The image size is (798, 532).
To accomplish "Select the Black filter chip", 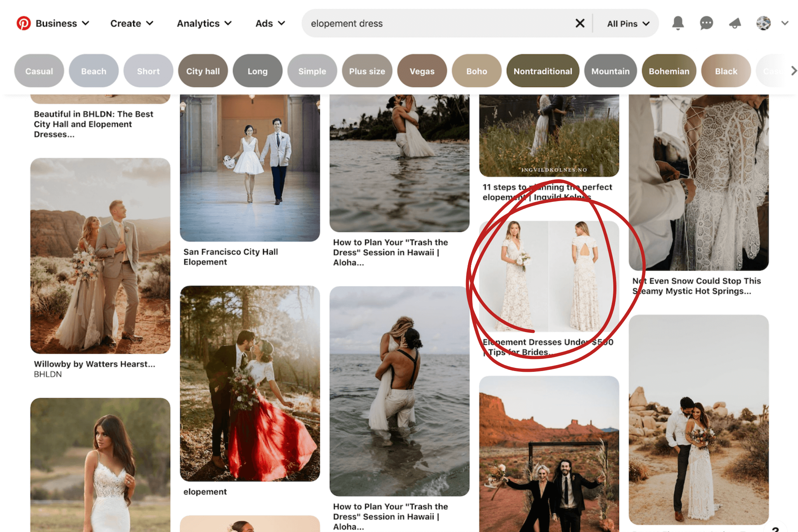I will (726, 71).
